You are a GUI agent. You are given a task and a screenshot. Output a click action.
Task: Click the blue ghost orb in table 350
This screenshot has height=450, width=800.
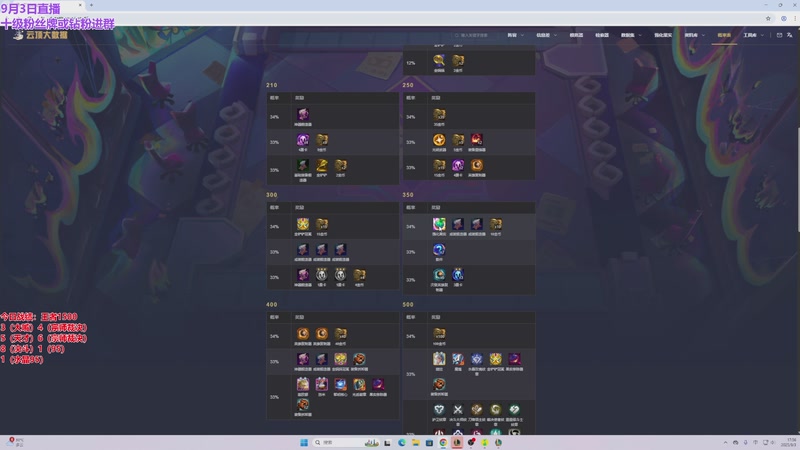[458, 274]
